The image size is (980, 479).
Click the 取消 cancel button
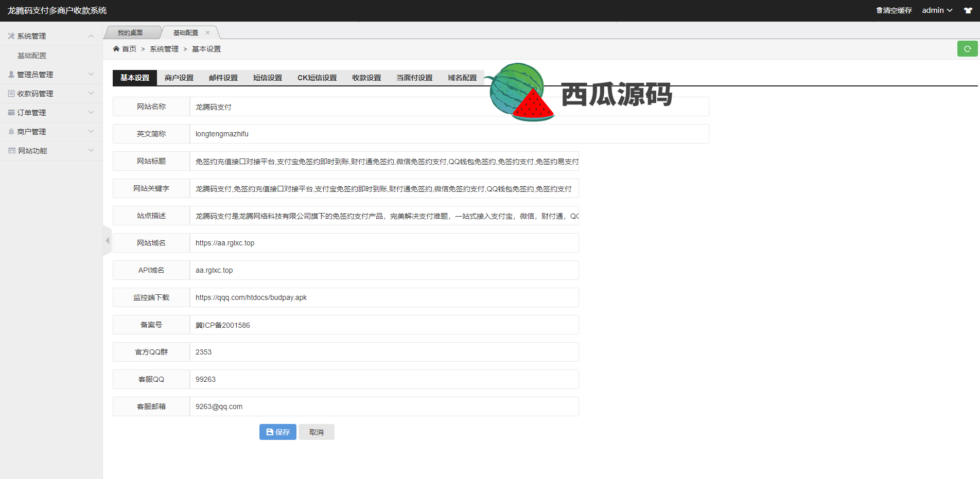(317, 432)
